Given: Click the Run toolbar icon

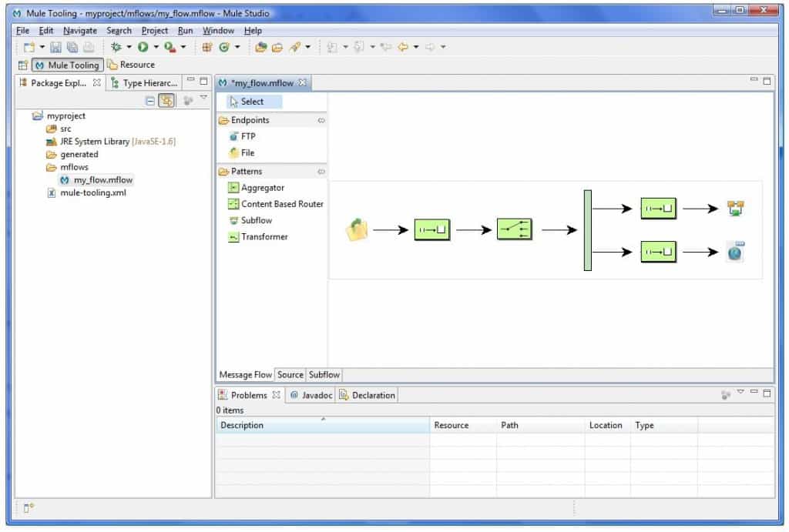Looking at the screenshot, I should pos(141,46).
